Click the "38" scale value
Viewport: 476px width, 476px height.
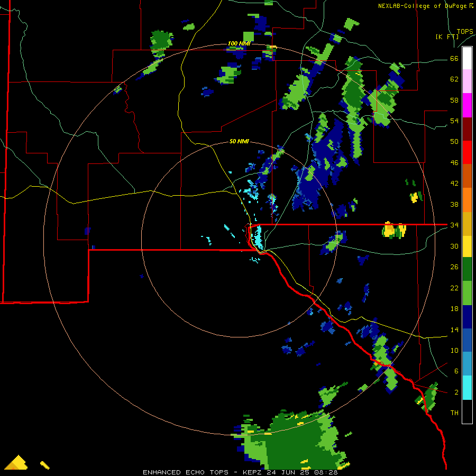point(454,204)
